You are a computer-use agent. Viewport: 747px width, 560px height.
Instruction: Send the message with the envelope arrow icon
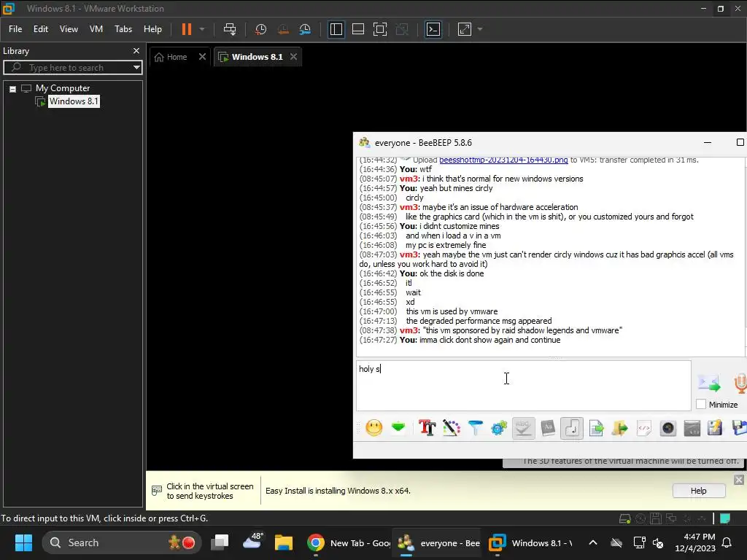pyautogui.click(x=709, y=383)
